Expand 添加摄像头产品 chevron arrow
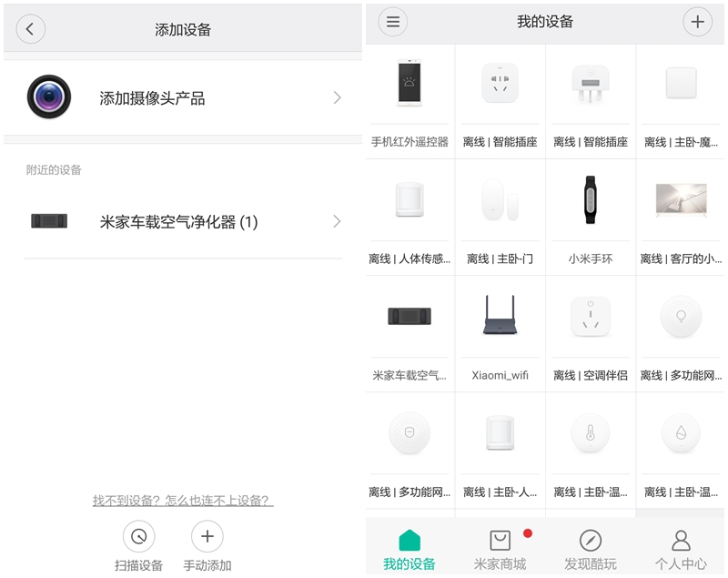Screen dimensions: 728x578 [337, 97]
